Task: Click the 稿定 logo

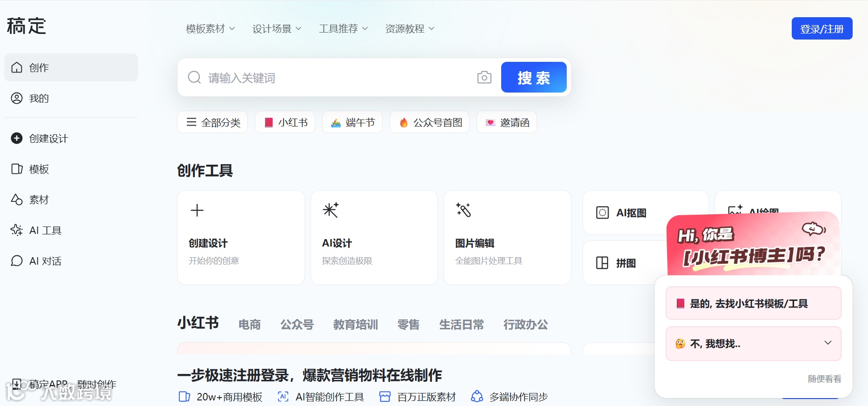Action: point(27,26)
